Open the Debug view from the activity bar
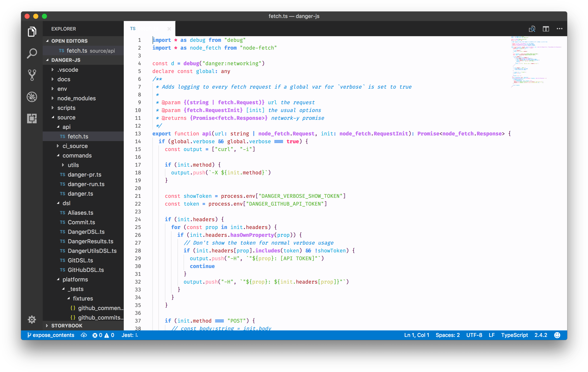This screenshot has width=588, height=372. coord(32,97)
